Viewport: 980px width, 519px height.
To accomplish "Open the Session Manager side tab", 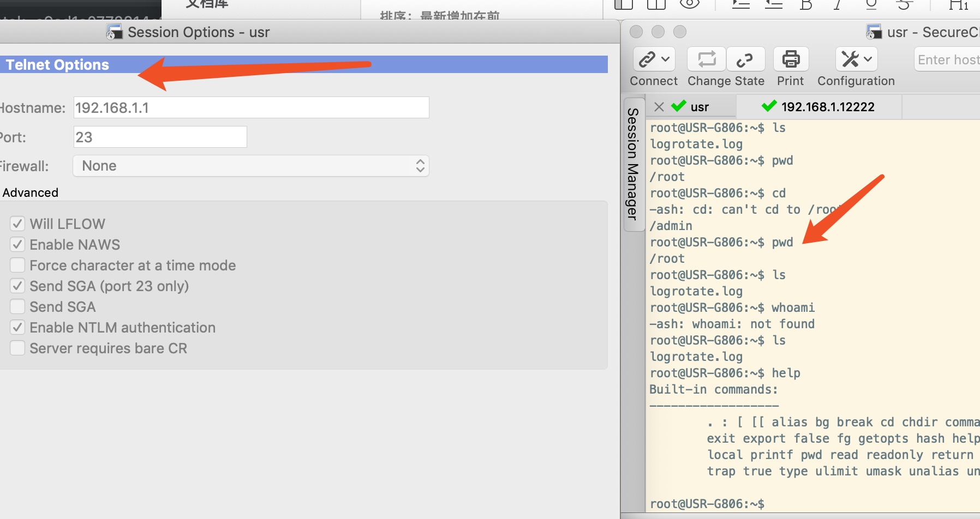I will coord(633,164).
